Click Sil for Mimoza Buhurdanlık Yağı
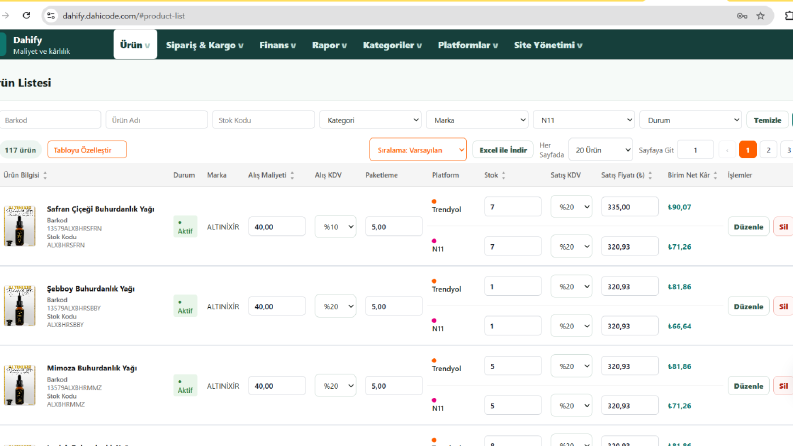 783,386
